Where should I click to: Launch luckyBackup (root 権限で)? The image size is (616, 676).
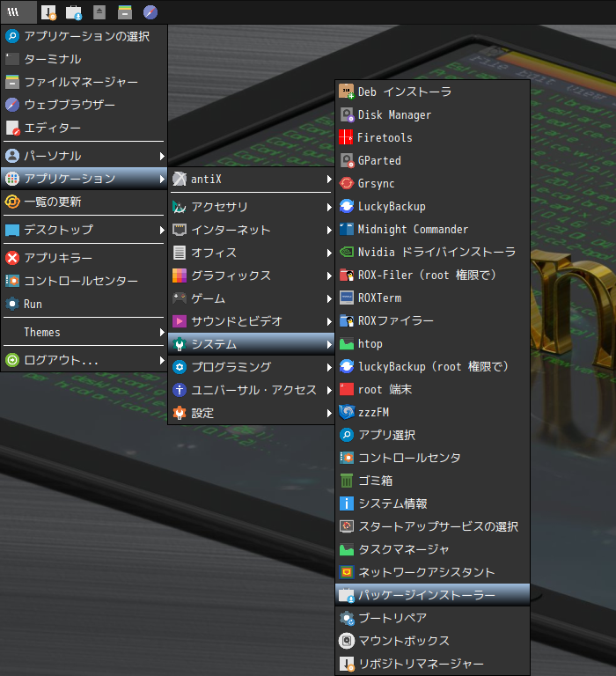[432, 366]
